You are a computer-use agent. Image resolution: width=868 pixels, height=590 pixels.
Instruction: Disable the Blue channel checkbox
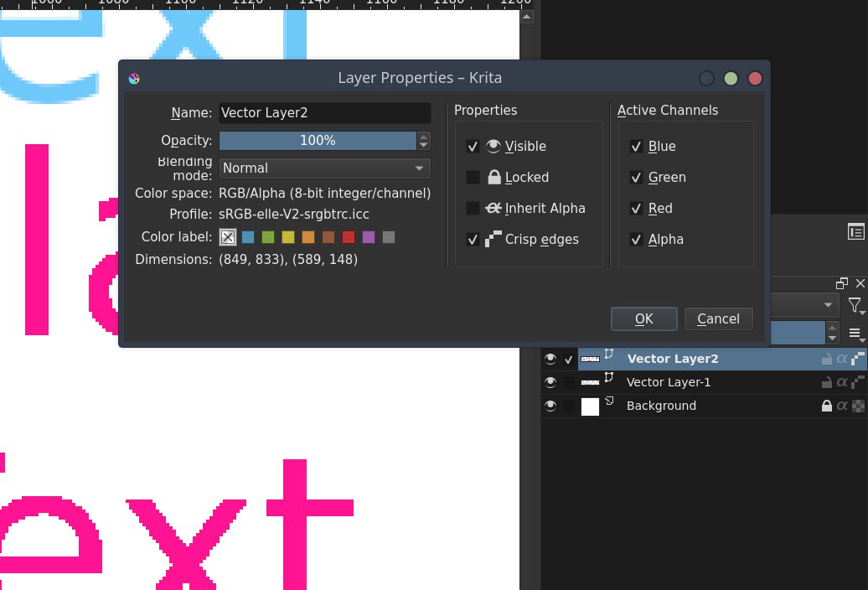click(636, 146)
